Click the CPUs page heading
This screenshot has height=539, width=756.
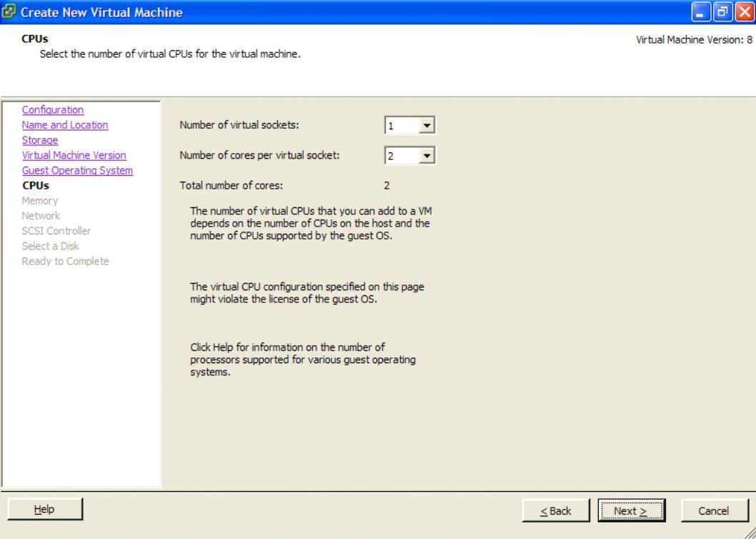pyautogui.click(x=35, y=39)
